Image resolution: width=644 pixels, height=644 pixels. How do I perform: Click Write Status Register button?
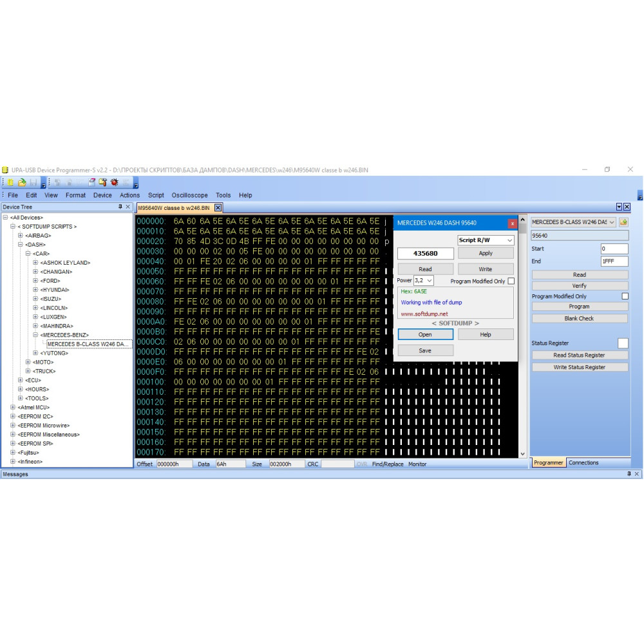(579, 367)
